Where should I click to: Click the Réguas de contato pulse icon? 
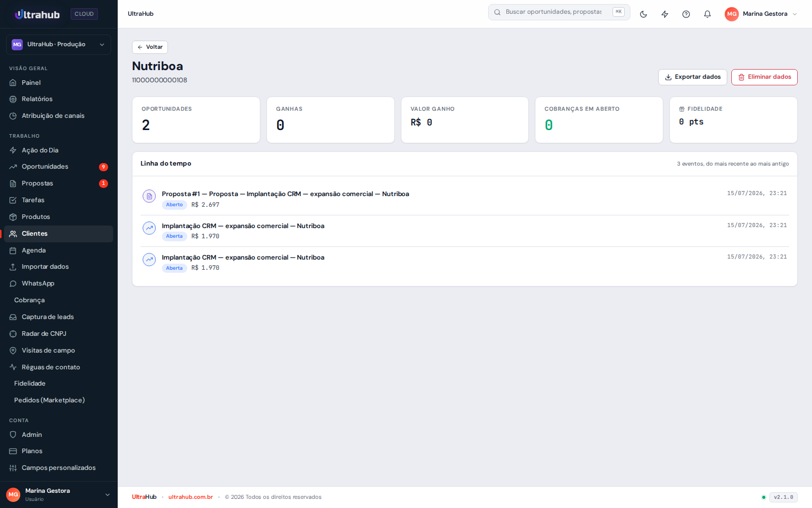(13, 367)
